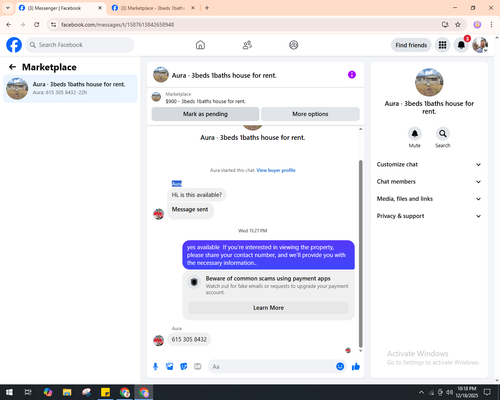
Task: Click the Facebook logo
Action: [14, 45]
